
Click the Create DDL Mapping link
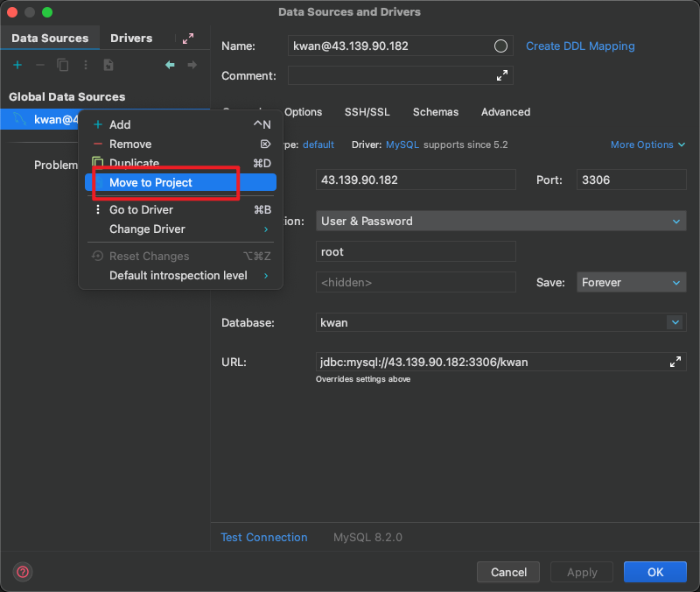(580, 46)
